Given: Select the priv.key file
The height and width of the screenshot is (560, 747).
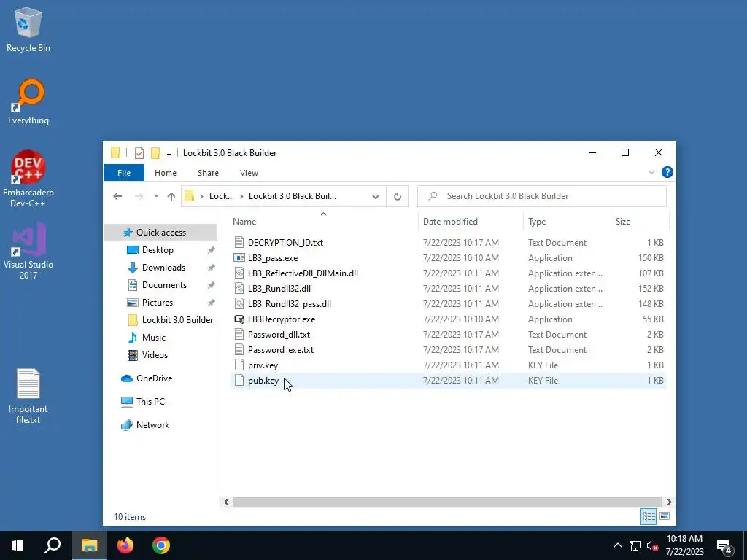Looking at the screenshot, I should tap(263, 365).
